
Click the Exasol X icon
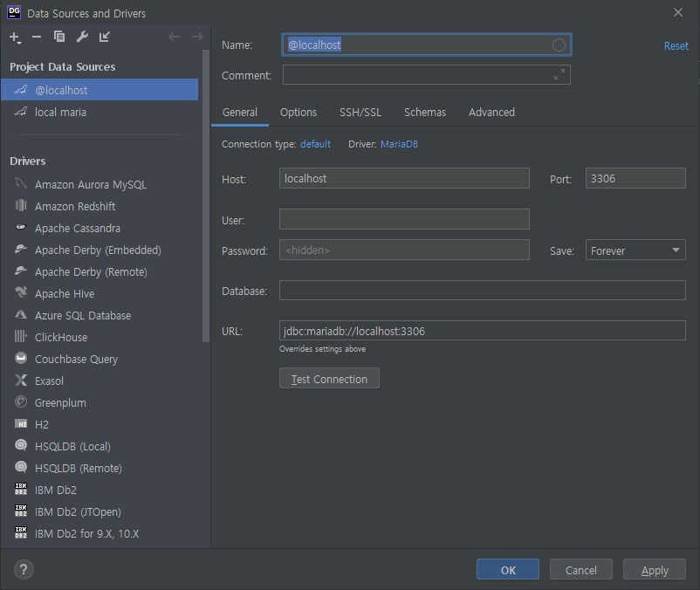(x=21, y=381)
